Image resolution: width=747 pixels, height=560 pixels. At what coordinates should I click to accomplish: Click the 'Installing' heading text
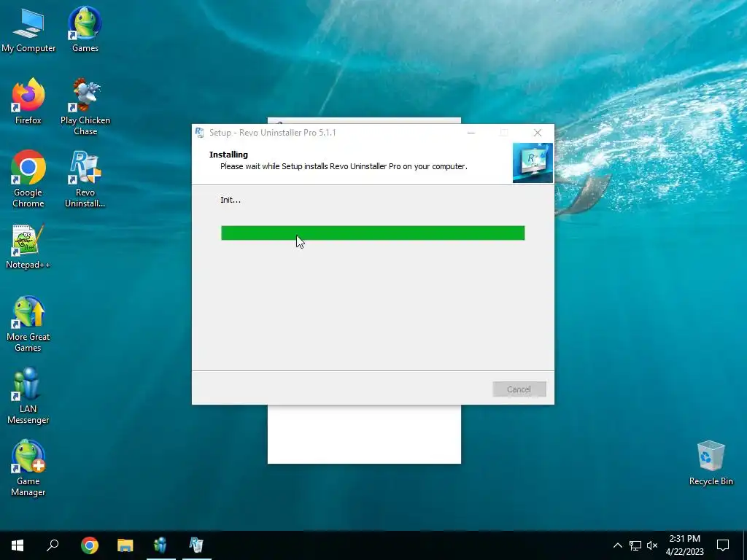click(x=228, y=155)
